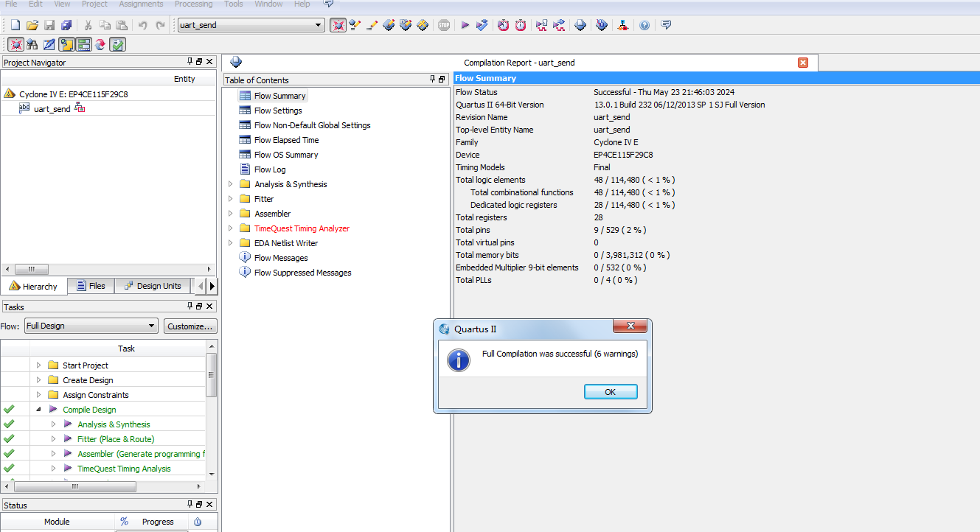
Task: Expand the EDA Netlist Writer folder
Action: tap(230, 243)
